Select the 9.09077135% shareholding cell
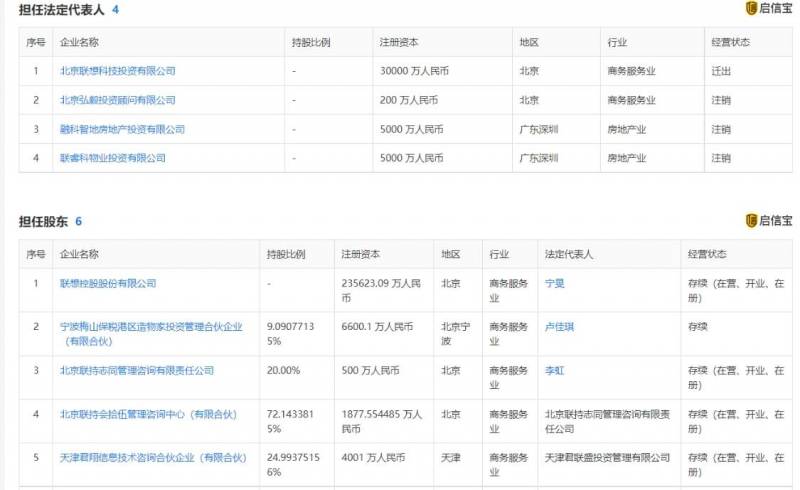Viewport: 800px width, 490px height. click(290, 334)
